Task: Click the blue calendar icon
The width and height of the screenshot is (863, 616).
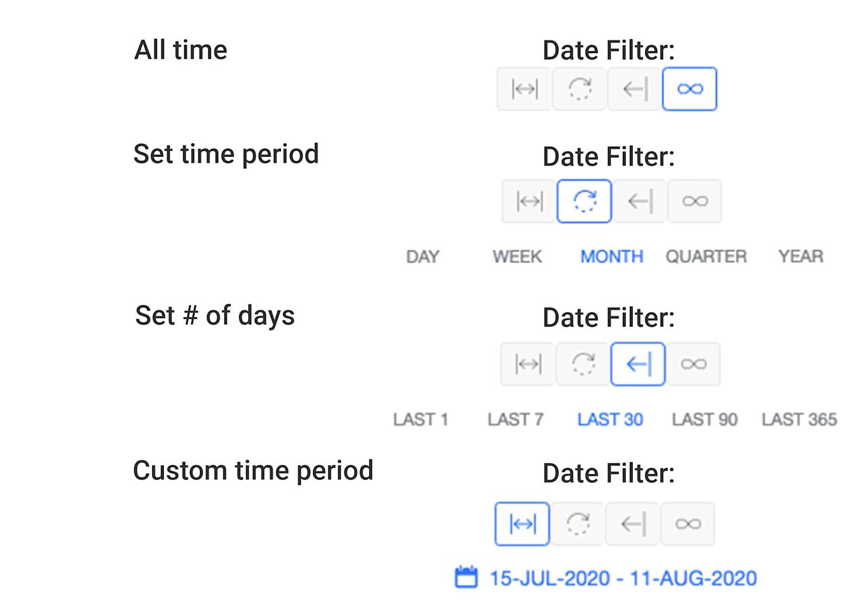Action: pyautogui.click(x=466, y=577)
